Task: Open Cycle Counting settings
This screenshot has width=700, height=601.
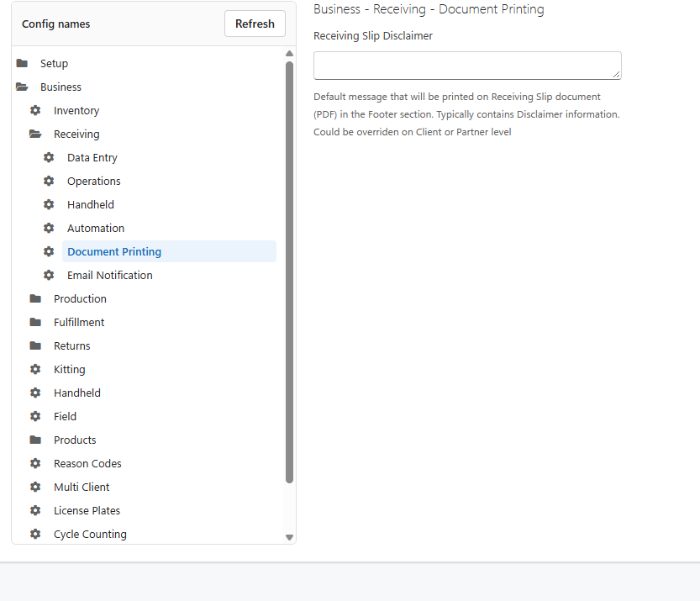Action: tap(90, 535)
